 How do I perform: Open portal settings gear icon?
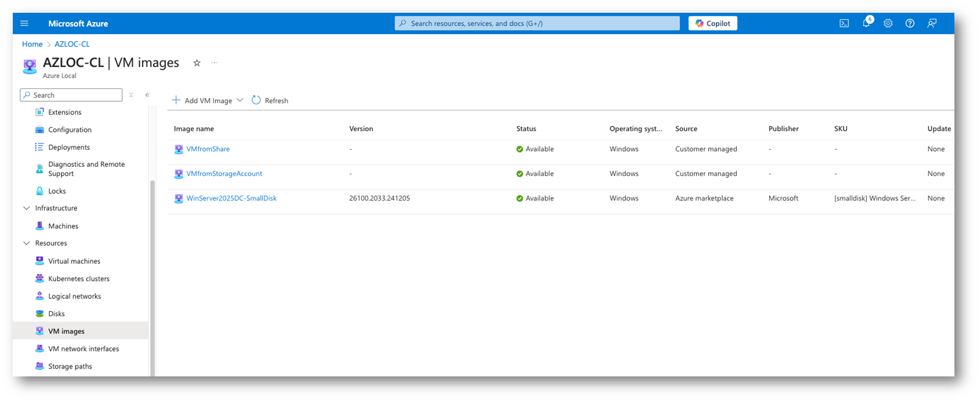(888, 24)
